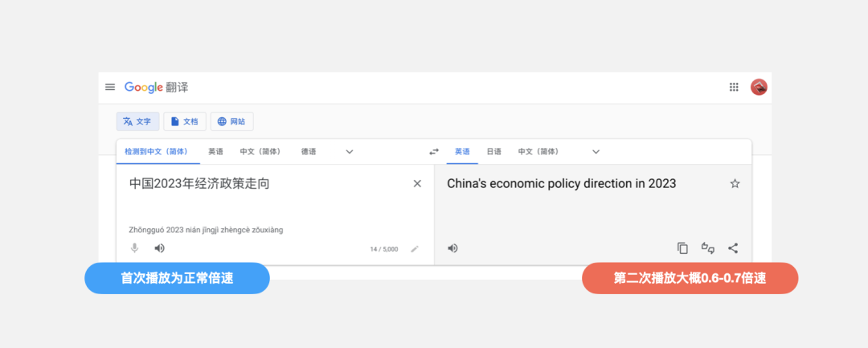Open the account profile avatar
Image resolution: width=868 pixels, height=348 pixels.
point(759,87)
